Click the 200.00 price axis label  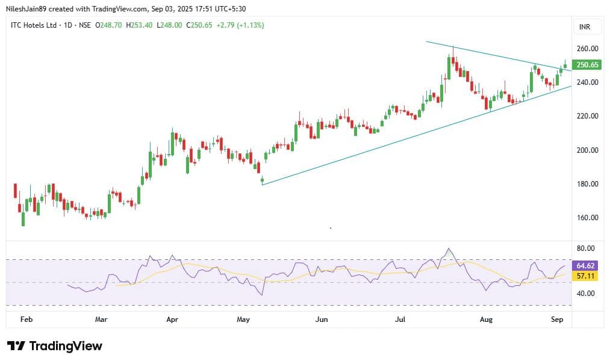588,150
